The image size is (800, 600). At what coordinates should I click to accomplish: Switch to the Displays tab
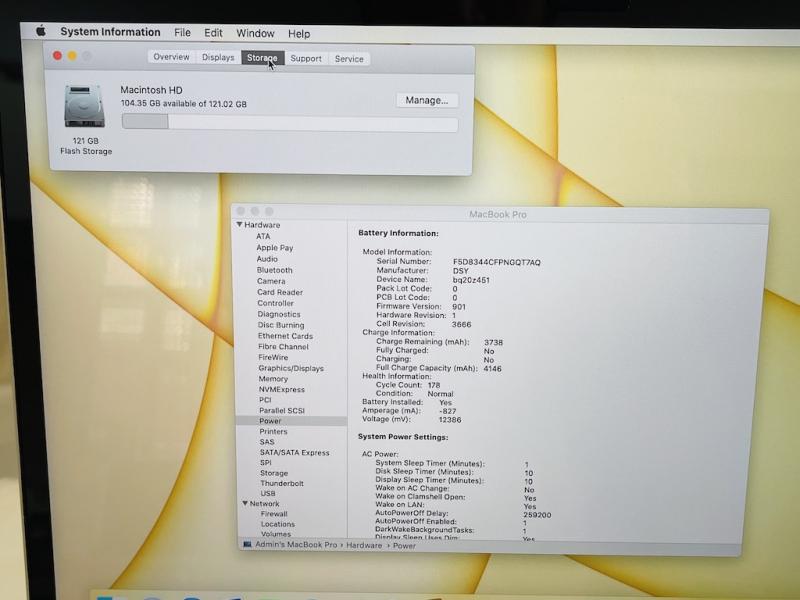pyautogui.click(x=218, y=57)
